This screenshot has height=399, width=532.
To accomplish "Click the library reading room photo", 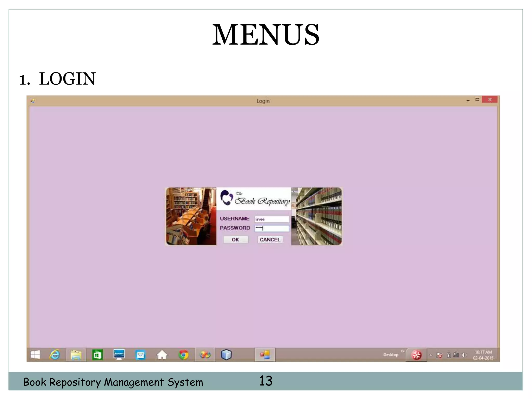I will click(191, 216).
